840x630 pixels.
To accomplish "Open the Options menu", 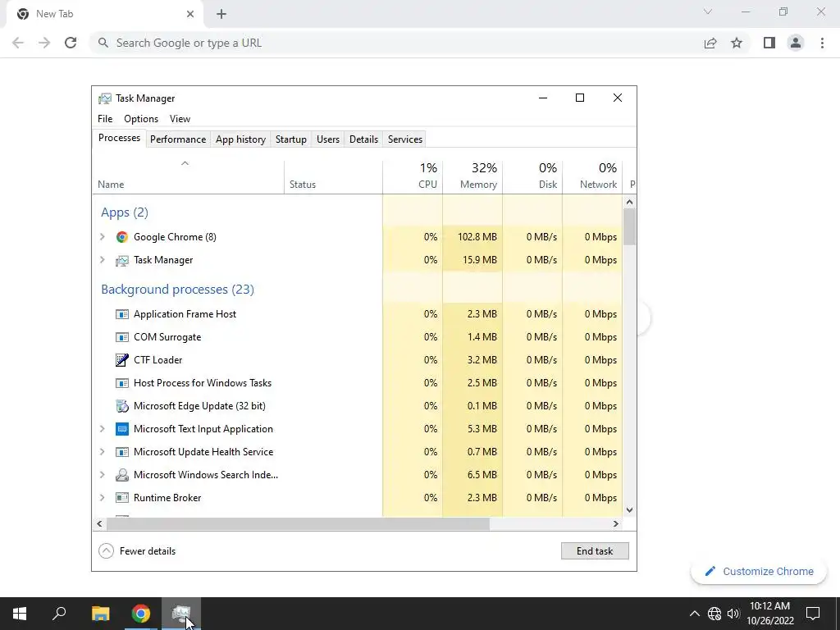I will click(141, 119).
